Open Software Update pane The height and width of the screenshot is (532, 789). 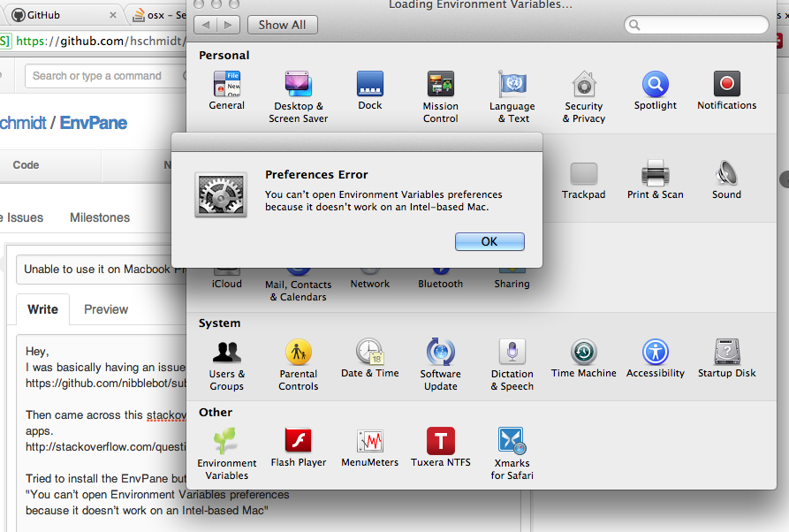pyautogui.click(x=440, y=365)
